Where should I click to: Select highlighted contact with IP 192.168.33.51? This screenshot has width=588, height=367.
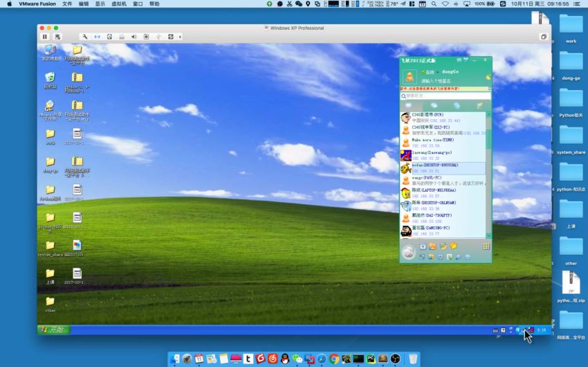point(443,168)
